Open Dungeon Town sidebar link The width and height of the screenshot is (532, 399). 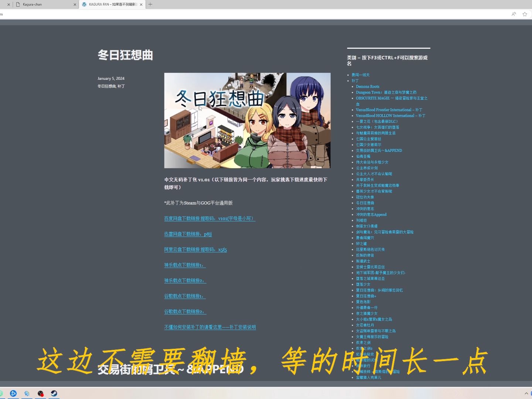pyautogui.click(x=386, y=92)
